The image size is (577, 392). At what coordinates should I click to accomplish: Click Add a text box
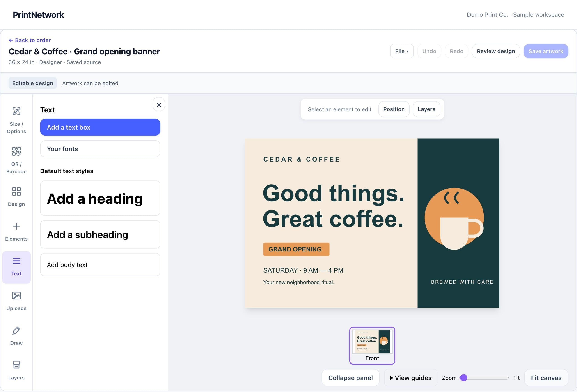[100, 127]
